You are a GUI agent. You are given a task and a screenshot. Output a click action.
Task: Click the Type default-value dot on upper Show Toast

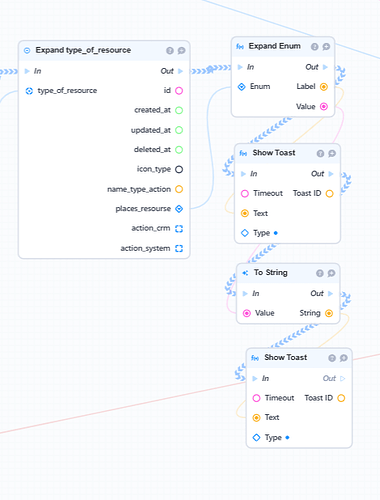[x=276, y=233]
